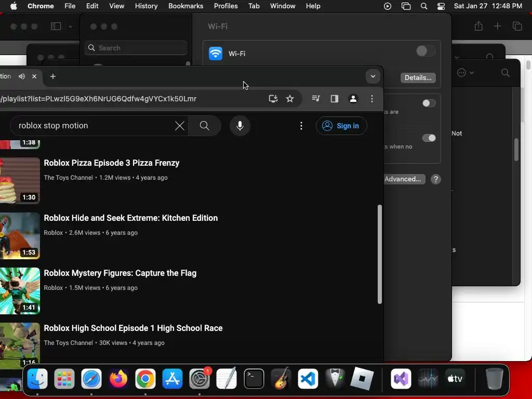Open the Window menu
This screenshot has height=399, width=532.
(x=283, y=6)
